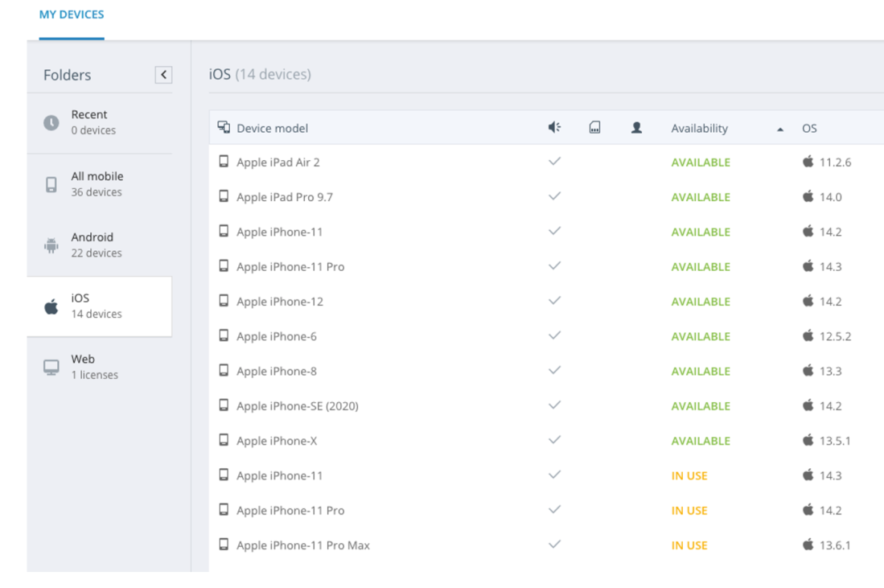Click the Android robot icon in Folders
This screenshot has height=588, width=884.
click(51, 245)
